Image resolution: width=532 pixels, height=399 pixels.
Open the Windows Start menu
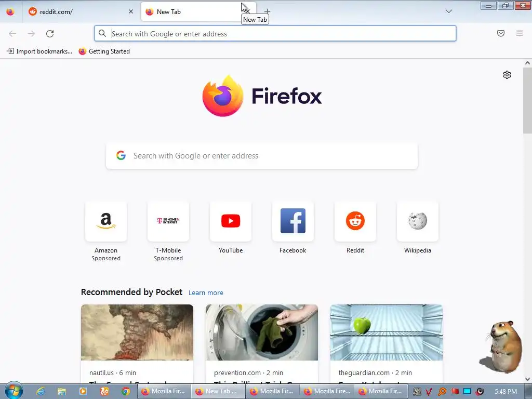click(x=14, y=391)
